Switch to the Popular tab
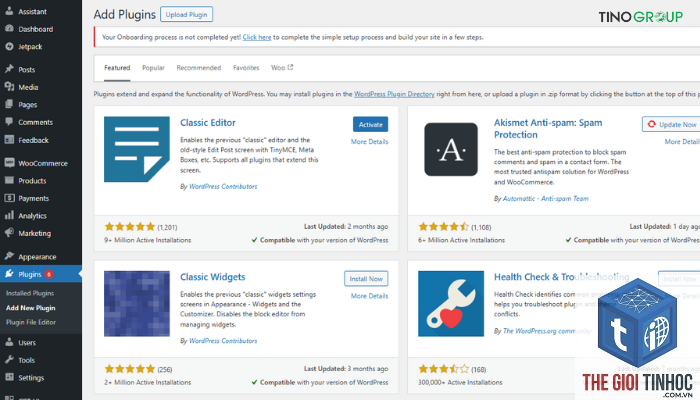Image resolution: width=700 pixels, height=400 pixels. pyautogui.click(x=153, y=68)
